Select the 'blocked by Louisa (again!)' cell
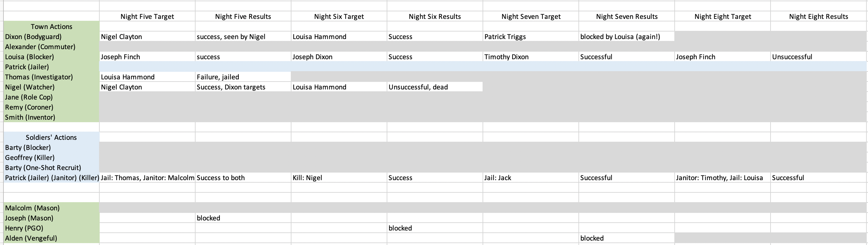Viewport: 868px width, 245px height. point(620,37)
